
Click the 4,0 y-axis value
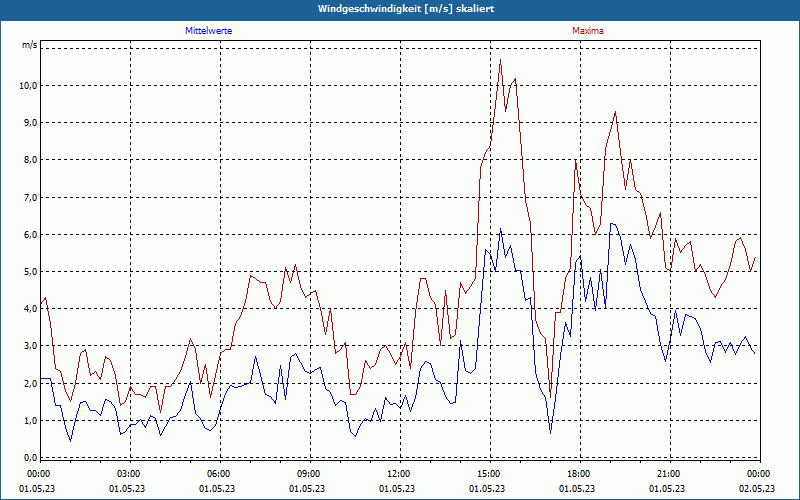pos(31,309)
